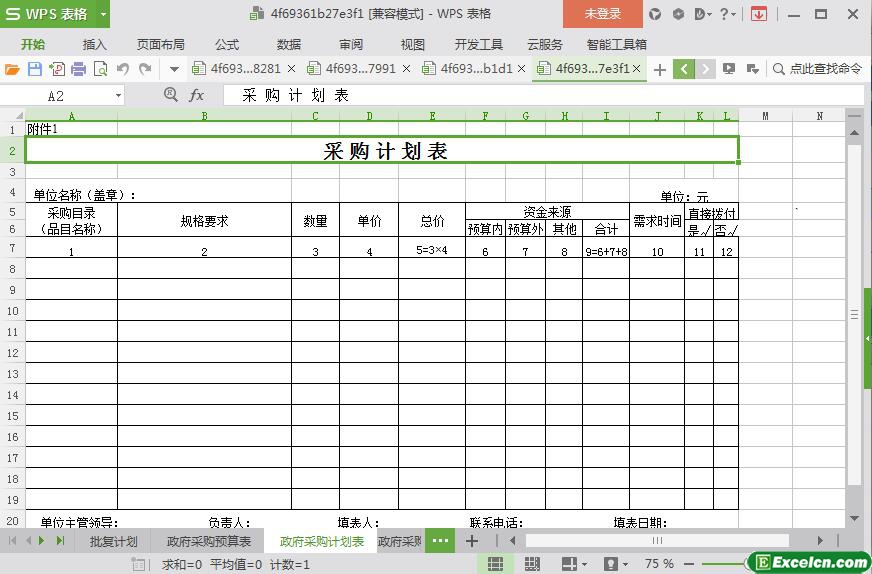Undo the last action

(123, 69)
